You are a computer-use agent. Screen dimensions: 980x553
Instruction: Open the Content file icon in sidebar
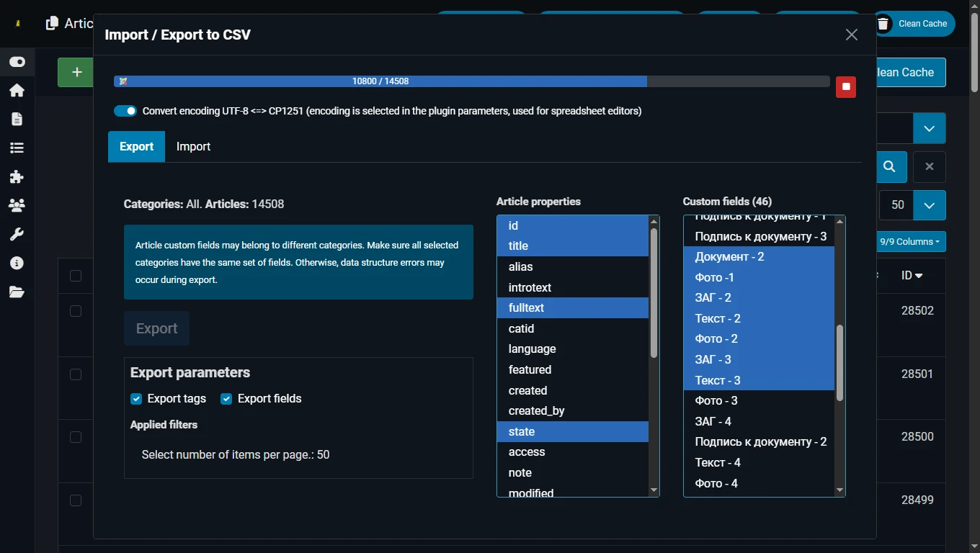pyautogui.click(x=17, y=119)
